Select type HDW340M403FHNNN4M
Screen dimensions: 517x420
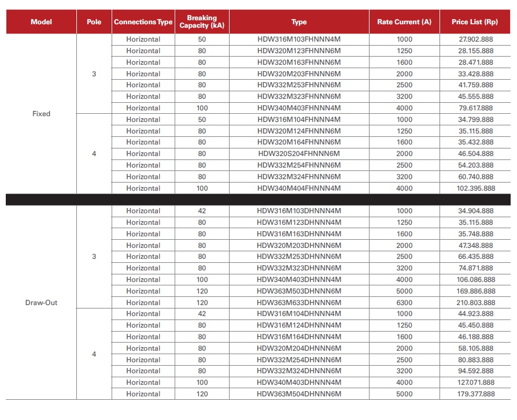[x=299, y=107]
